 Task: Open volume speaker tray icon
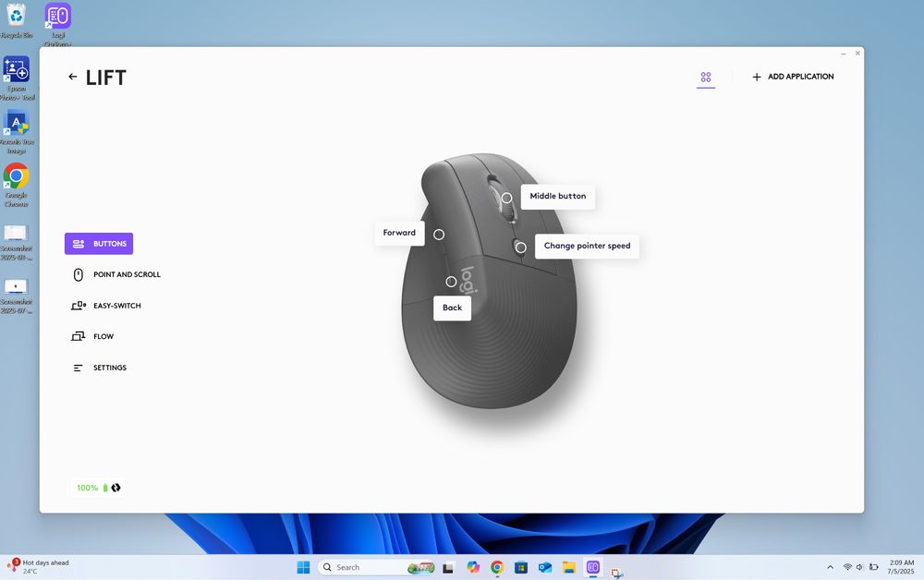coord(859,567)
